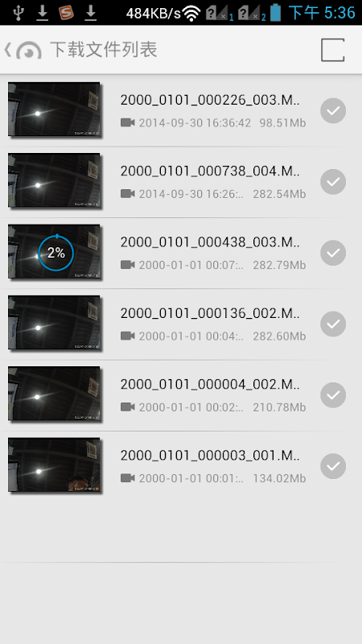Tap the 2% download progress circle
Image resolution: width=362 pixels, height=644 pixels.
(56, 253)
